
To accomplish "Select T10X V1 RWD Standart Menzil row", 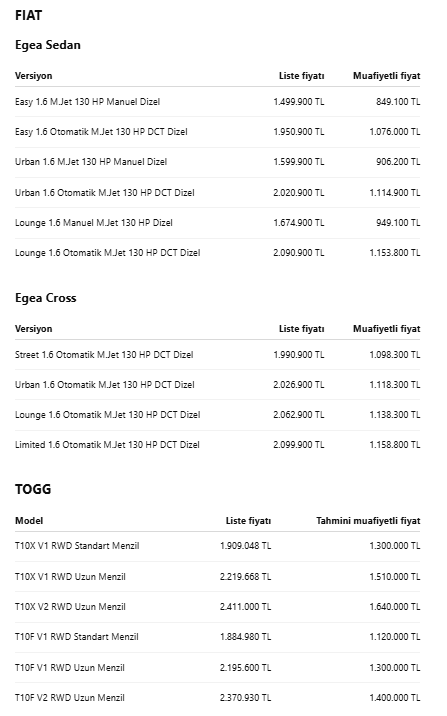I will (217, 546).
